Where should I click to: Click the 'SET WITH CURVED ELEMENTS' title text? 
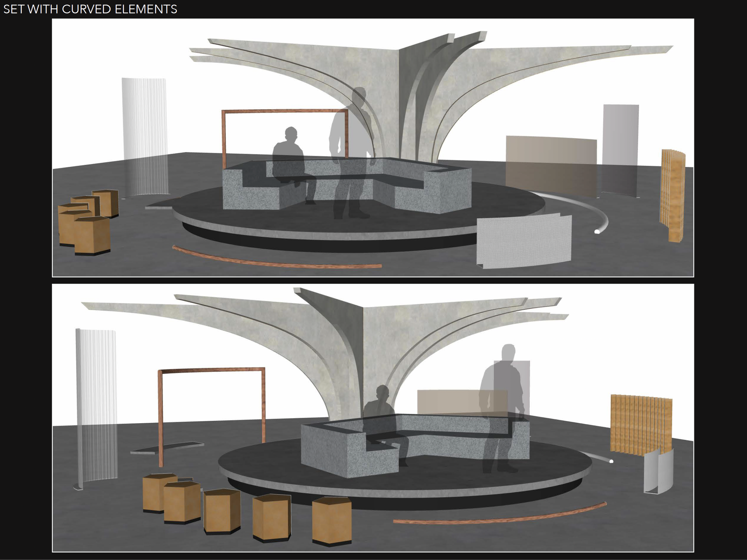90,9
